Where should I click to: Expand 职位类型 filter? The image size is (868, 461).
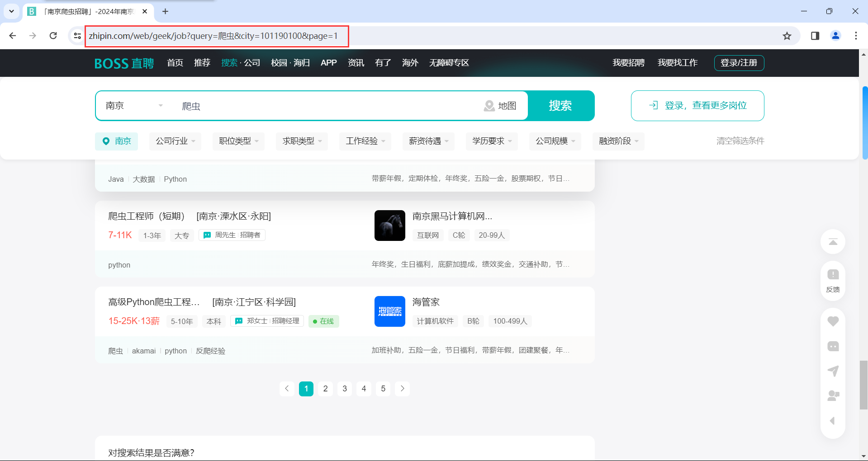click(239, 141)
